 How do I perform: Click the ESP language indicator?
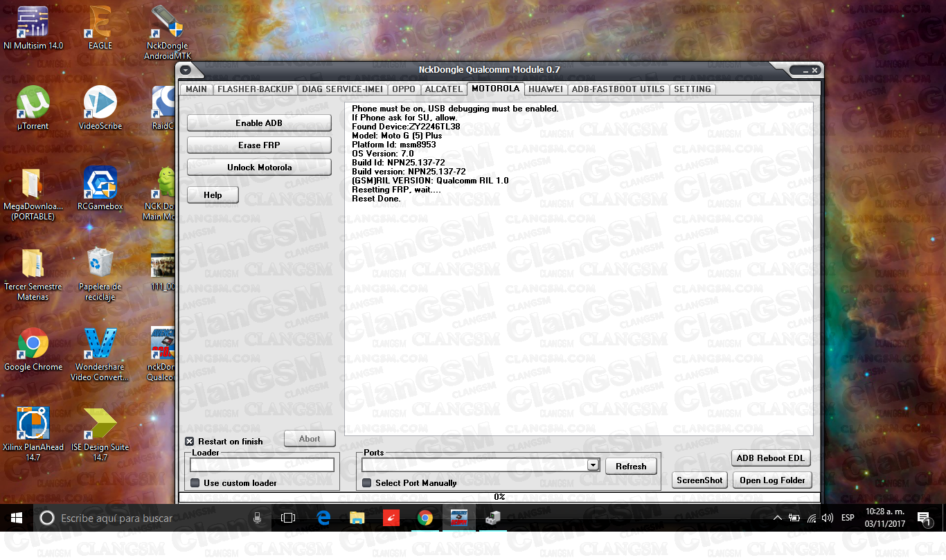click(848, 518)
